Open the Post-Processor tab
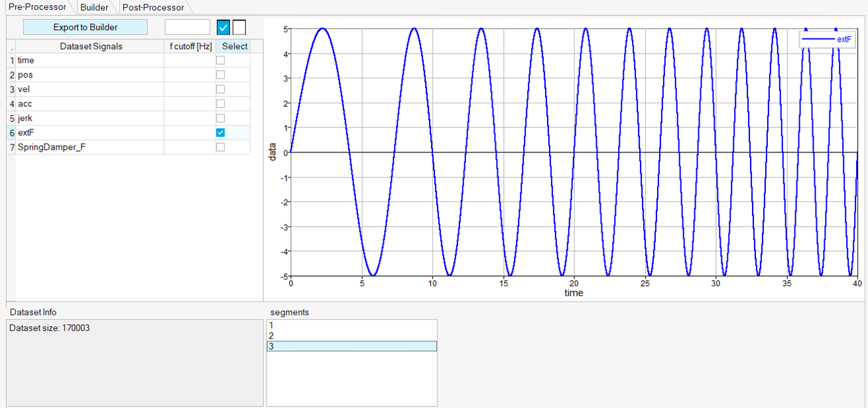868x408 pixels. [153, 7]
